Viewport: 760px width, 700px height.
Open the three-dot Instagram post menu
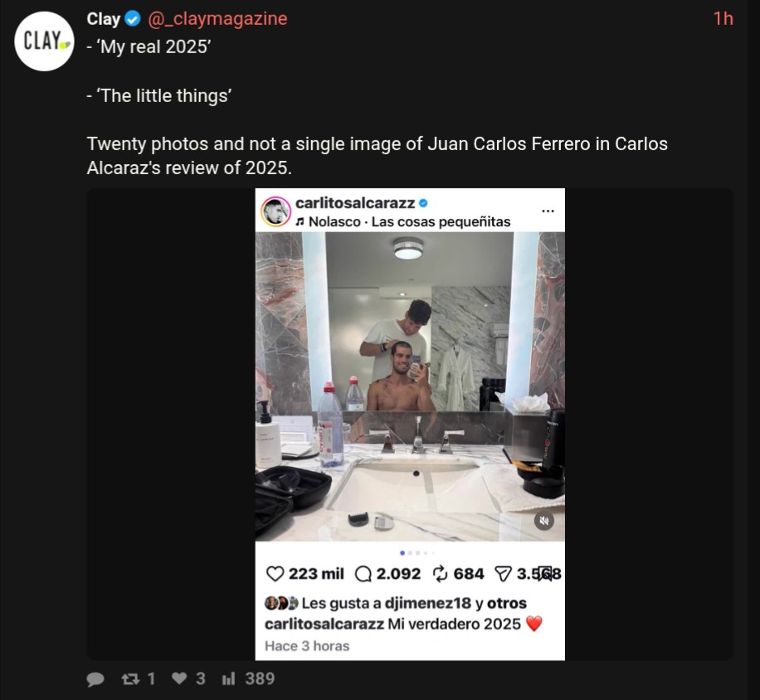pyautogui.click(x=548, y=211)
